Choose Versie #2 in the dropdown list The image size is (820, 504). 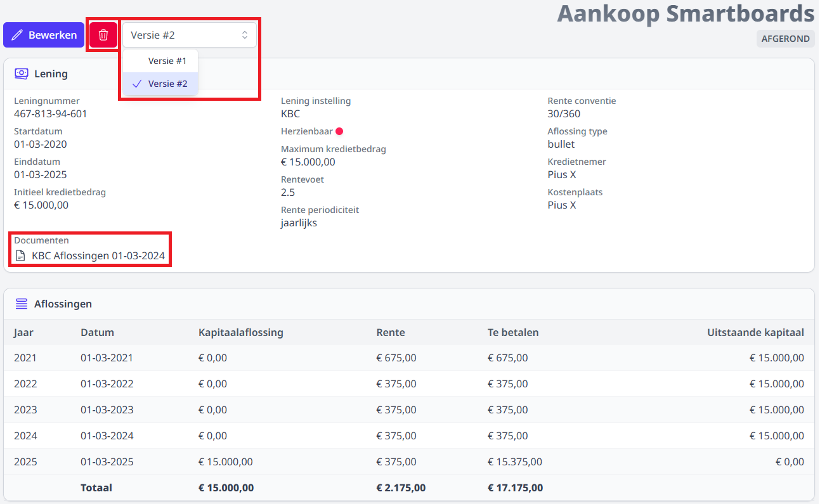coord(167,84)
